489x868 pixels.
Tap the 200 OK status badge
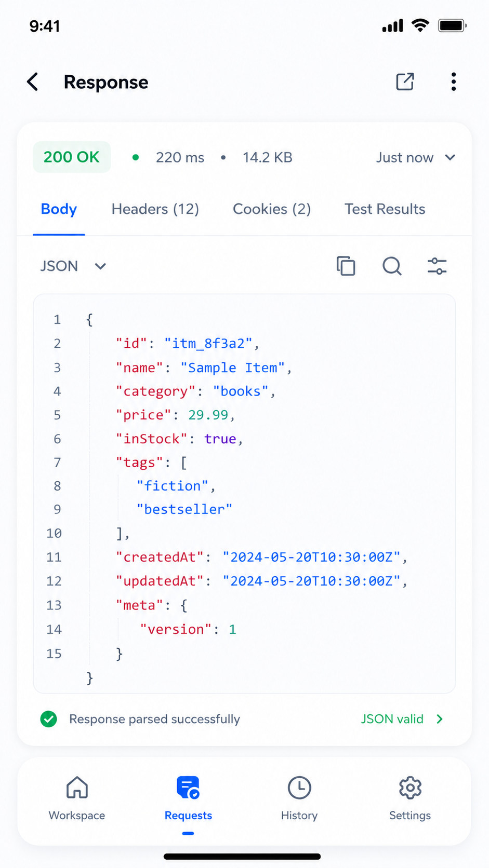pyautogui.click(x=72, y=157)
